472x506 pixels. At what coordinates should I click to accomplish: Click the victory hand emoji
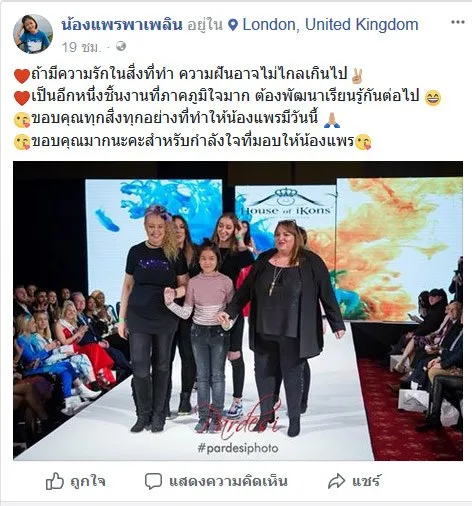(357, 74)
